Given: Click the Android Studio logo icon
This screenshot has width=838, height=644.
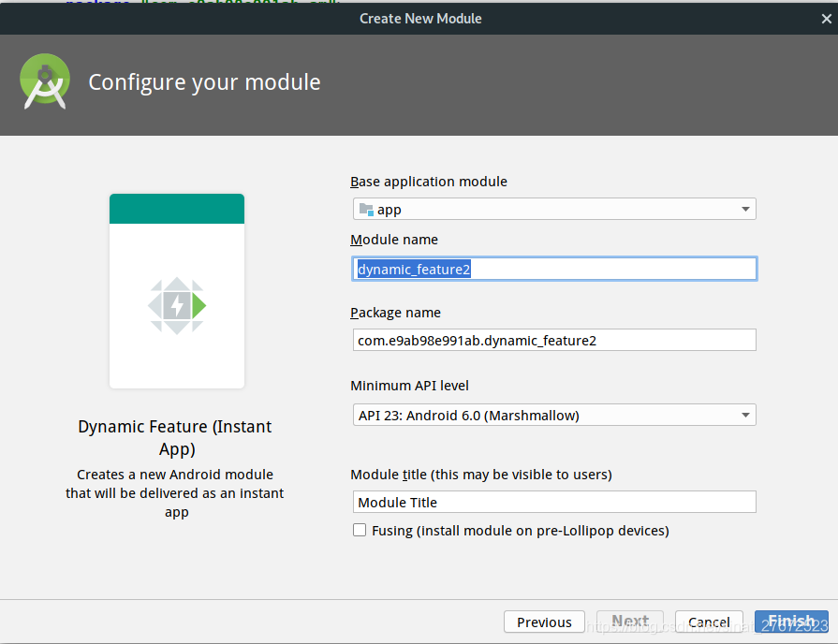Looking at the screenshot, I should pyautogui.click(x=45, y=81).
